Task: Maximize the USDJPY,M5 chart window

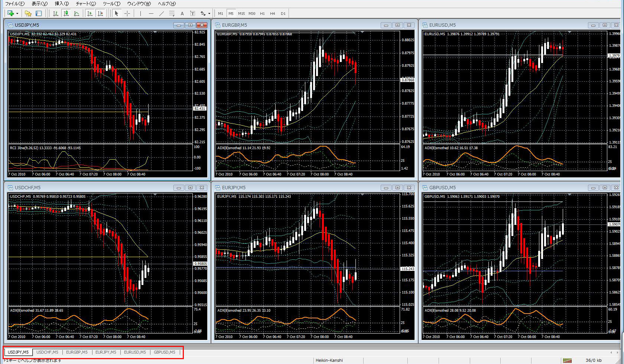Action: [190, 25]
